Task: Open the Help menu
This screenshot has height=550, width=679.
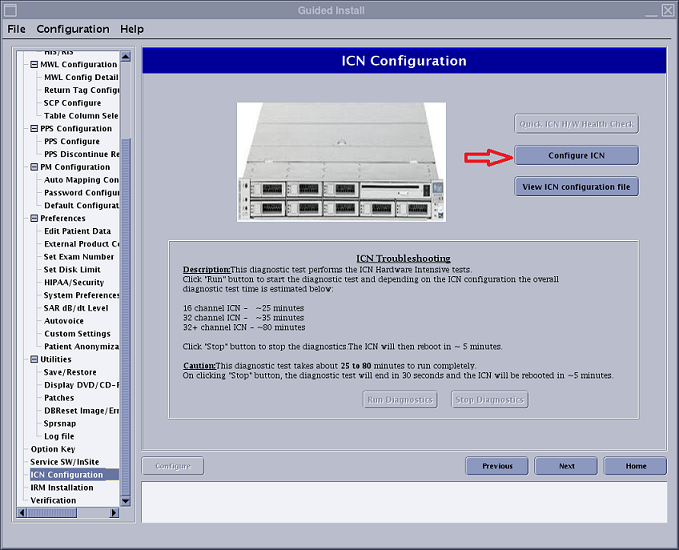Action: point(132,29)
